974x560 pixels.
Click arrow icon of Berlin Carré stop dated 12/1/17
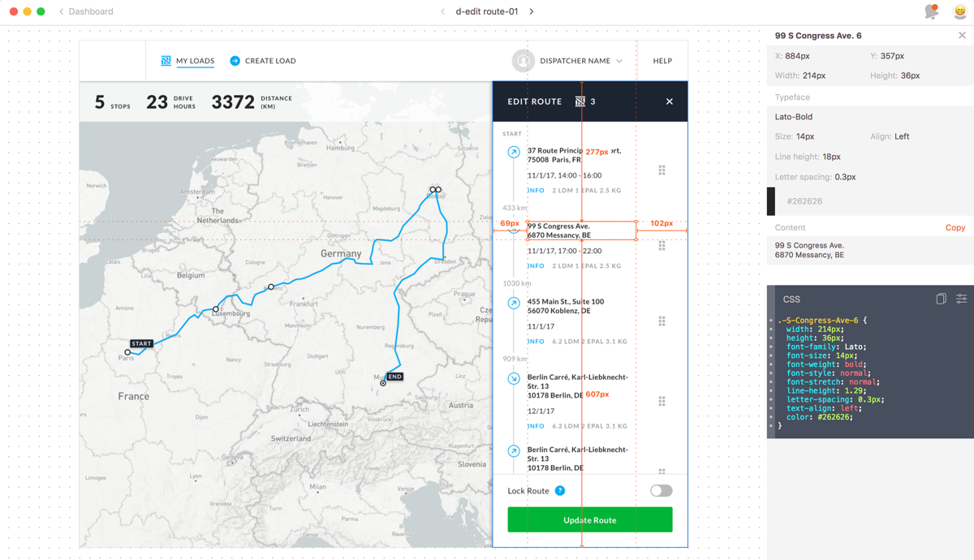(514, 378)
